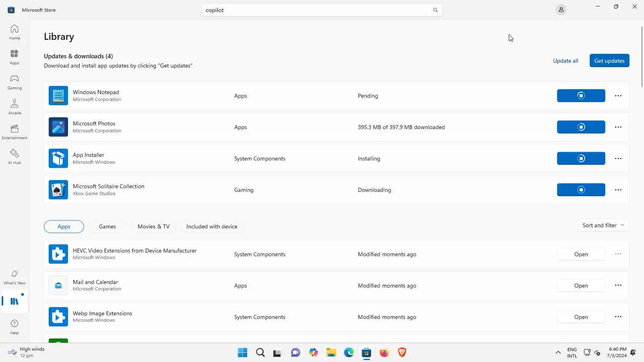Viewport: 644px width, 362px height.
Task: Click the App Installer app icon
Action: pos(58,158)
